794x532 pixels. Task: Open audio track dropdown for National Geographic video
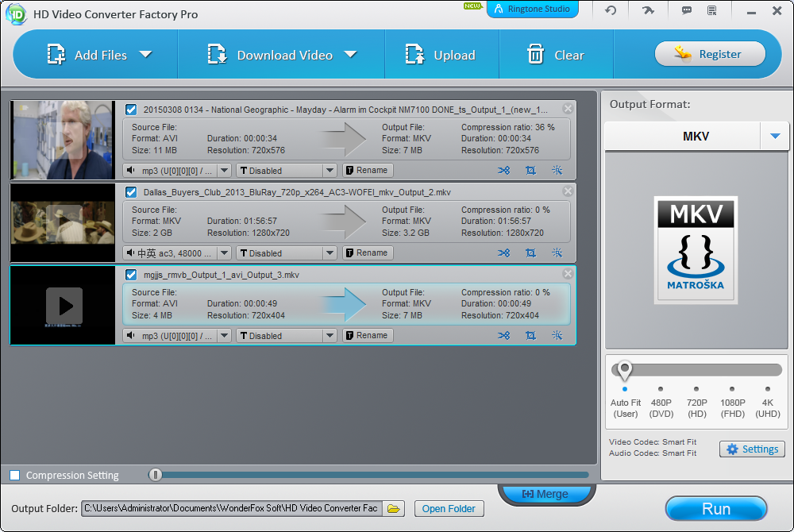[x=225, y=171]
